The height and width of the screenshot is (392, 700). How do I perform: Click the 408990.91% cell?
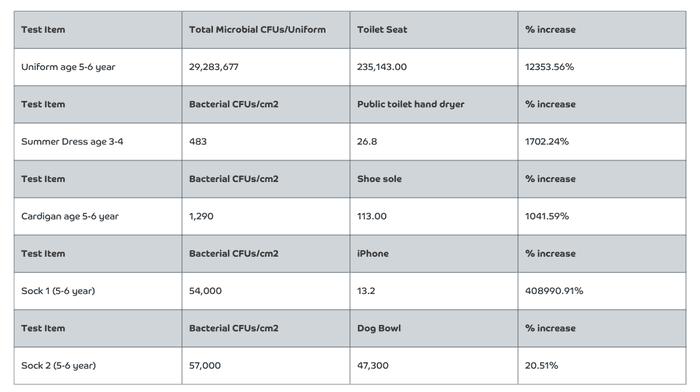tap(602, 291)
